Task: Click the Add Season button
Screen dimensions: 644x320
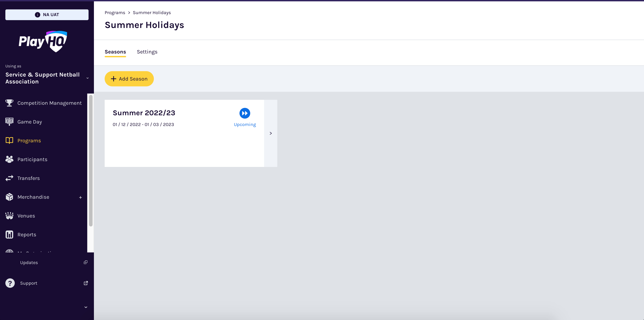Action: pos(129,79)
